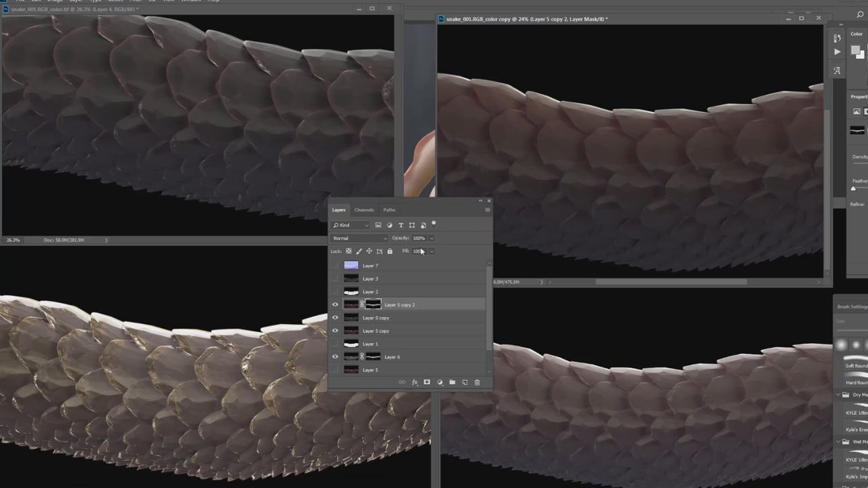
Task: Click the pixel mask icon in Properties
Action: coord(856,111)
